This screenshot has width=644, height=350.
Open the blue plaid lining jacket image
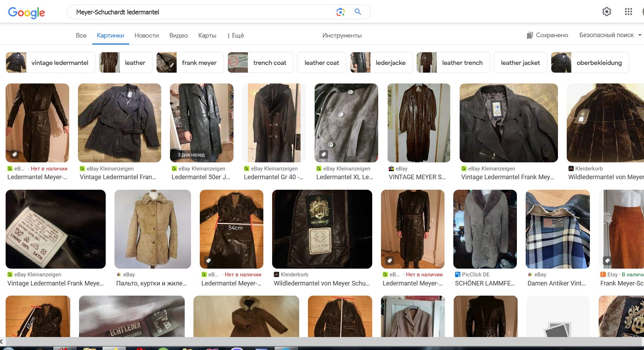pyautogui.click(x=558, y=229)
